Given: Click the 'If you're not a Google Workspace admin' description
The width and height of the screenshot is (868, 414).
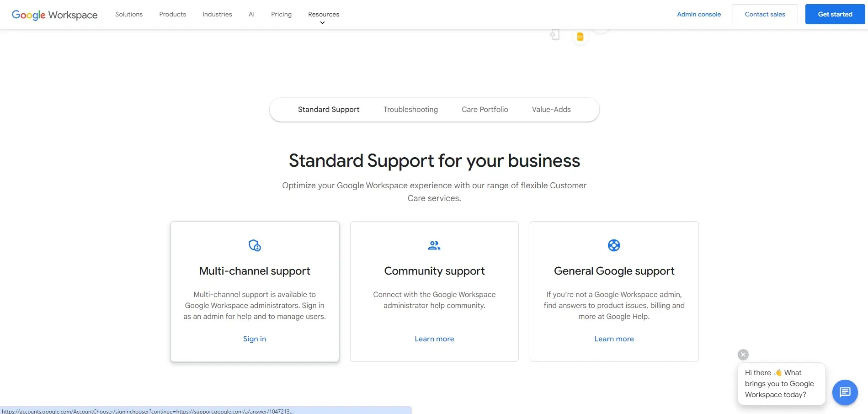Looking at the screenshot, I should (614, 306).
